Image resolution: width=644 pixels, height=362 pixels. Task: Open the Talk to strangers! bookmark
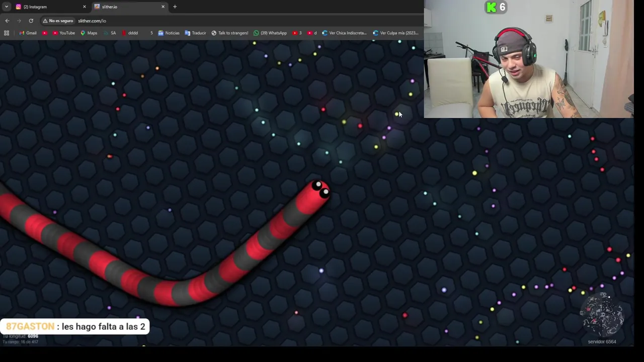point(230,33)
